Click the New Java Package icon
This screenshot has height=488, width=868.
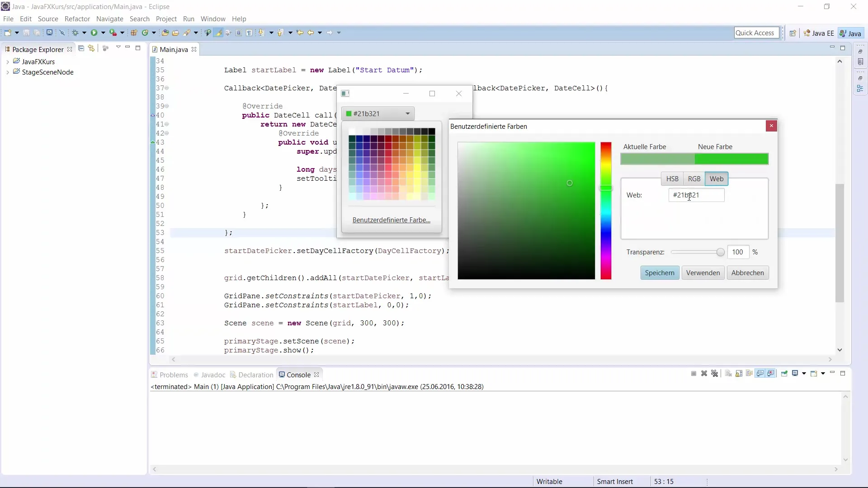(x=134, y=33)
